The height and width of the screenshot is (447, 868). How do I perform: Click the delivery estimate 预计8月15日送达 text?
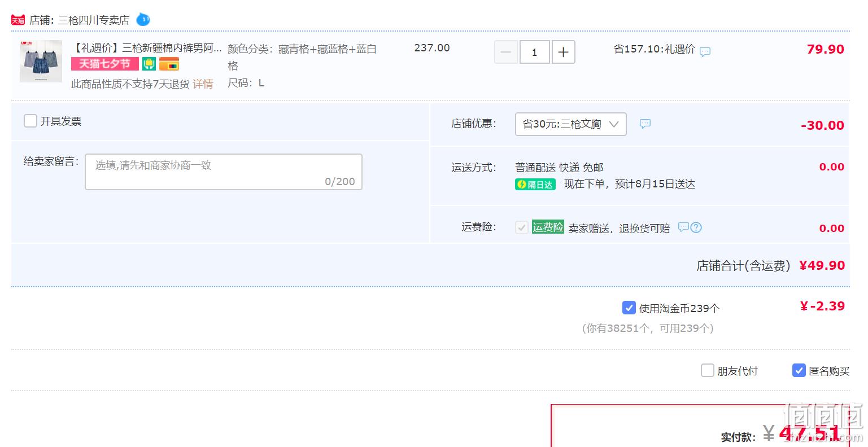655,184
